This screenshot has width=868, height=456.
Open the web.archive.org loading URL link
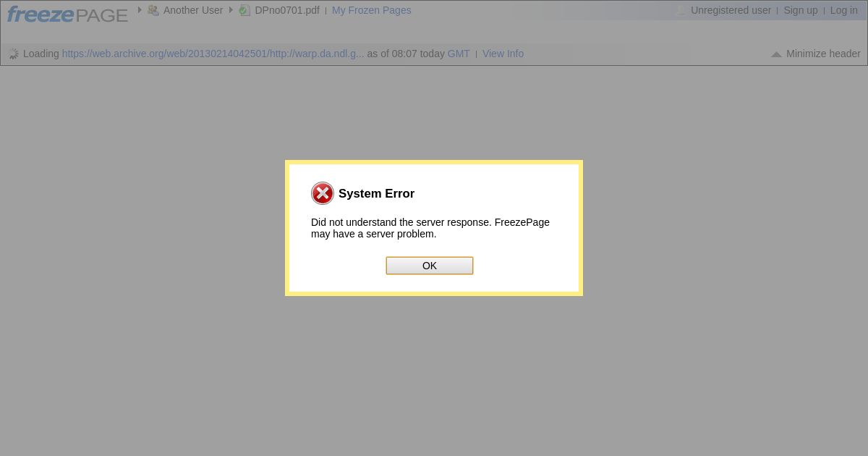click(x=213, y=54)
